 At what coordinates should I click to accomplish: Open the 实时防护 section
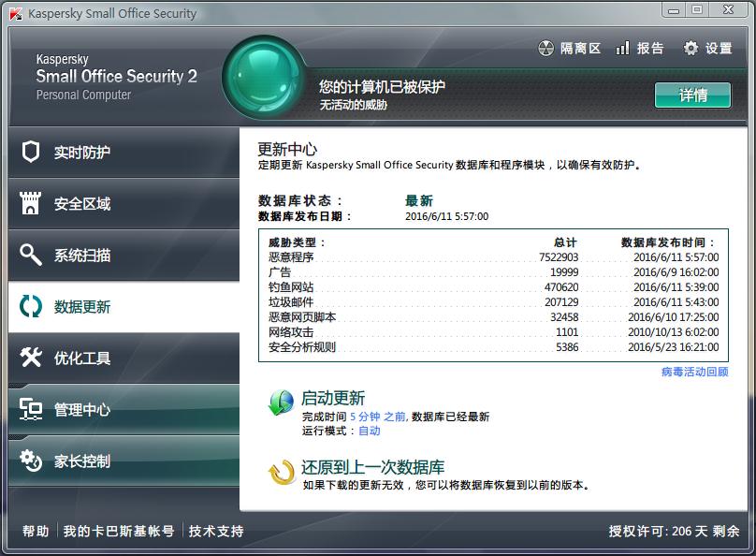coord(124,153)
